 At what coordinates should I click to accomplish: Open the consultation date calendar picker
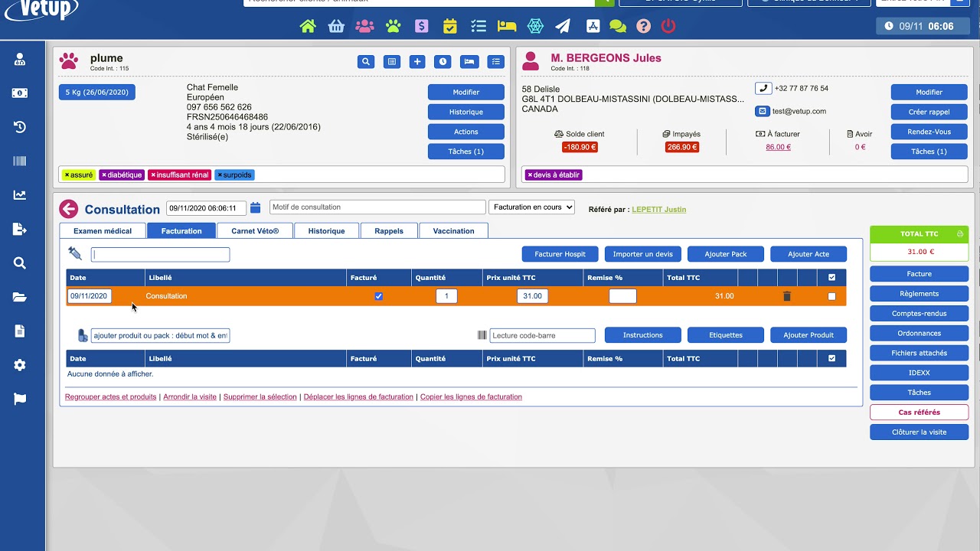(x=256, y=207)
